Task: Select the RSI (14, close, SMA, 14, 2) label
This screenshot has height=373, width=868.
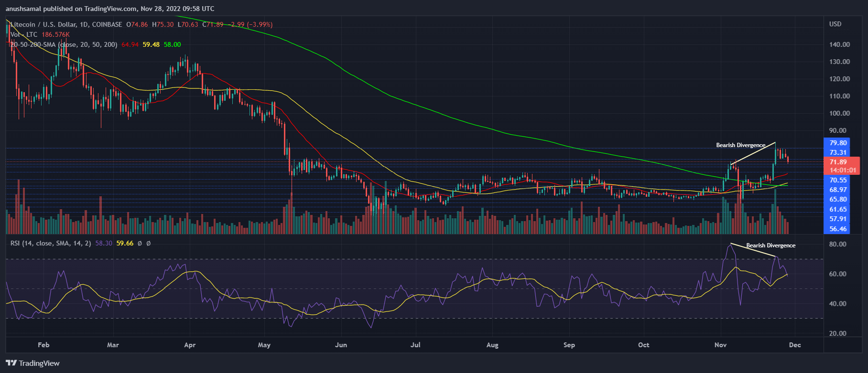Action: click(x=51, y=243)
